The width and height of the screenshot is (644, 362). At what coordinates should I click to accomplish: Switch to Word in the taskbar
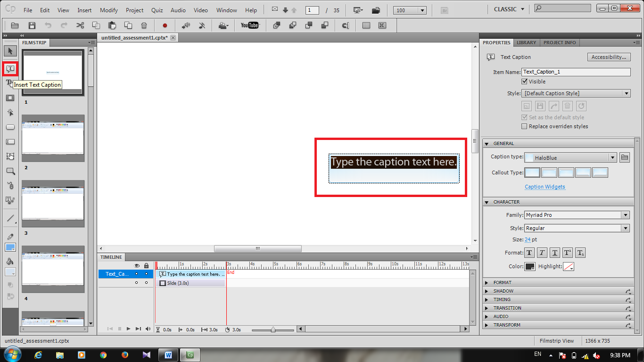(168, 355)
